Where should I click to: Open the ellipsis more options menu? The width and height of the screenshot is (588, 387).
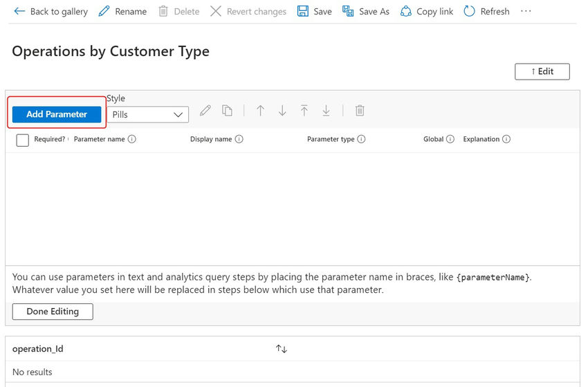(526, 11)
